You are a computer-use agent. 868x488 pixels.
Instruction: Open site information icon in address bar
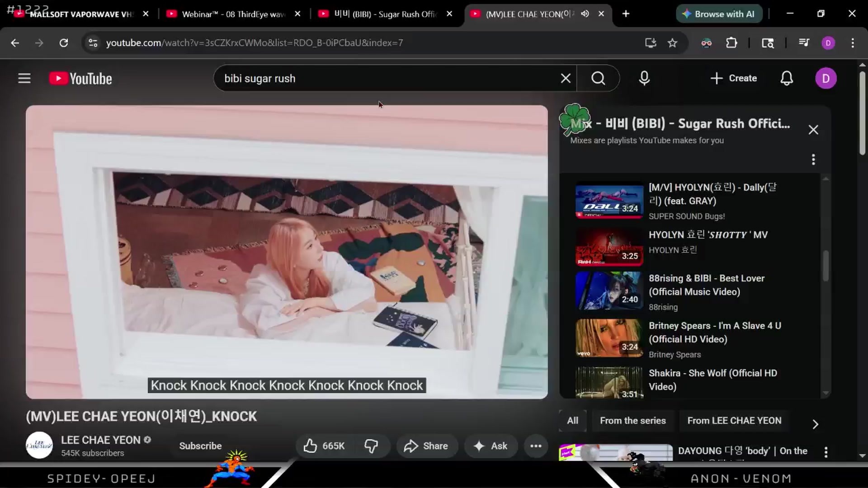pyautogui.click(x=93, y=43)
